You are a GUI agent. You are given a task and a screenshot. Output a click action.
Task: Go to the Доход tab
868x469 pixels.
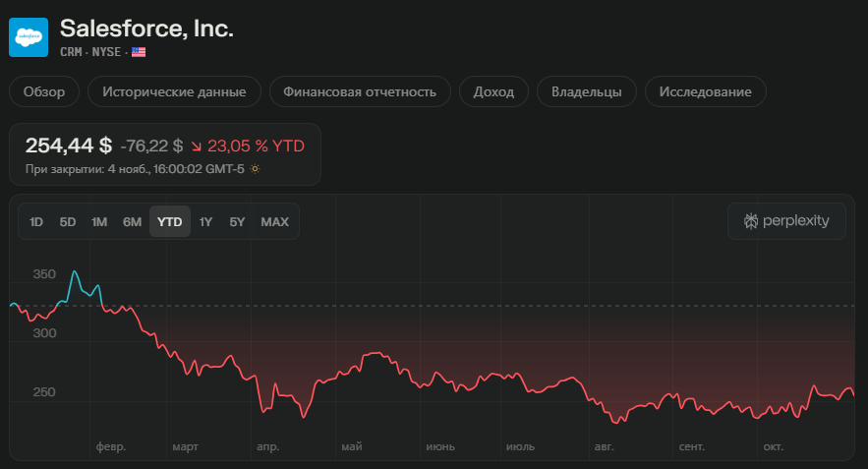[x=493, y=92]
